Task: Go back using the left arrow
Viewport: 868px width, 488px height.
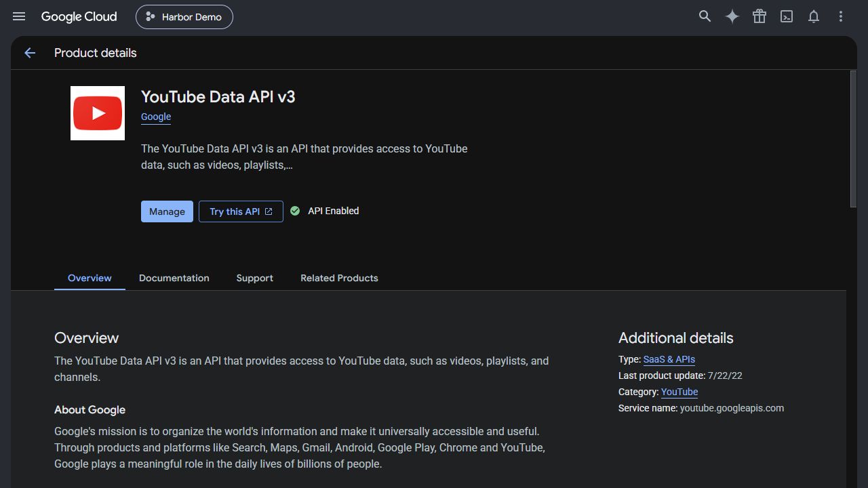Action: (x=30, y=53)
